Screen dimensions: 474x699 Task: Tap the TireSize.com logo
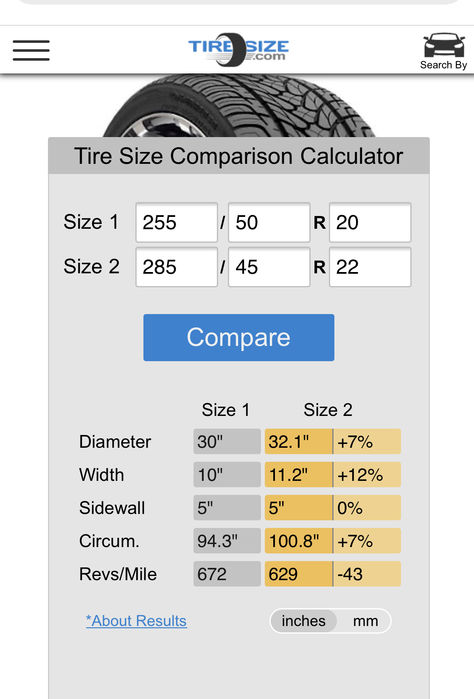[x=239, y=49]
